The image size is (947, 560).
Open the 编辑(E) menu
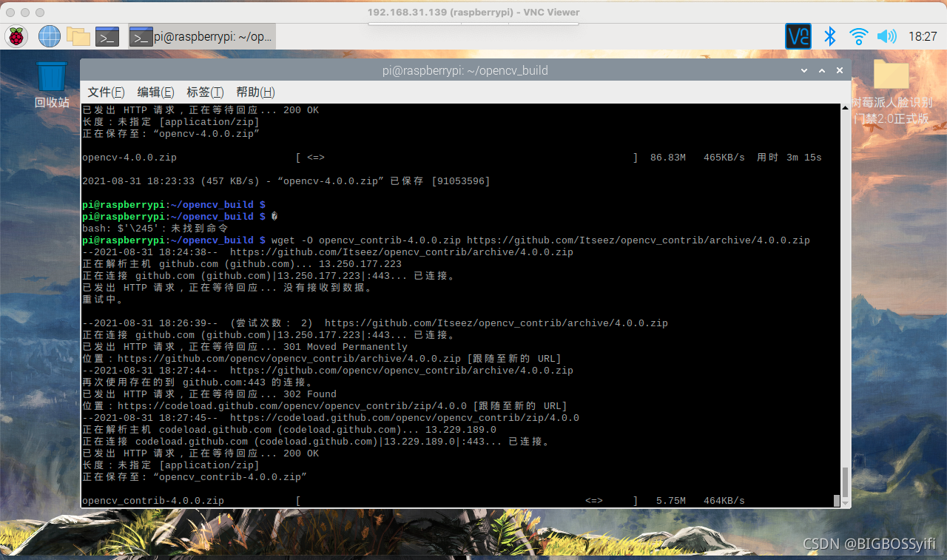click(155, 92)
